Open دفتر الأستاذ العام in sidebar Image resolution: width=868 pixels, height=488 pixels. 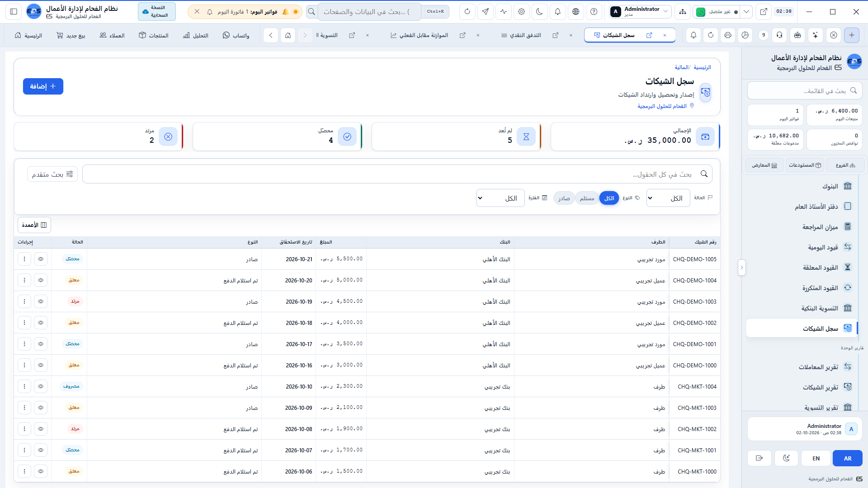click(802, 206)
